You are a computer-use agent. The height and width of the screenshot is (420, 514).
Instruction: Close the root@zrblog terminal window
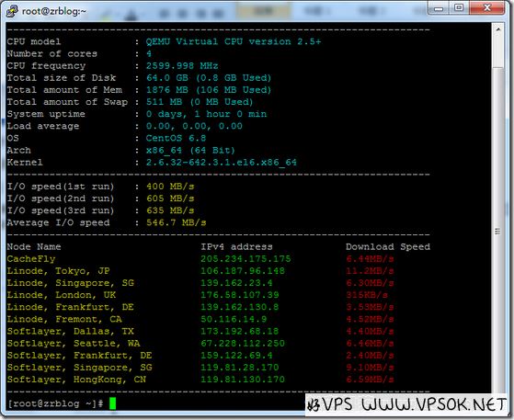tap(486, 7)
